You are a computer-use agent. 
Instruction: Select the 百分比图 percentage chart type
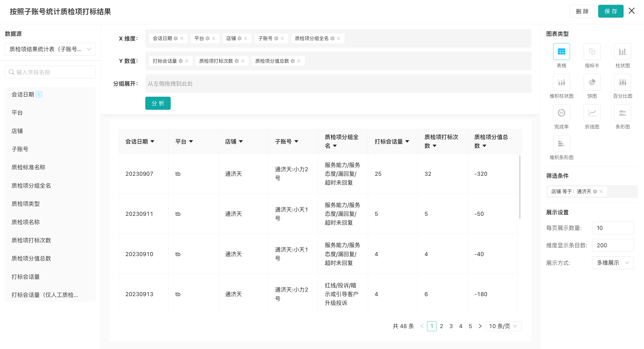point(622,82)
